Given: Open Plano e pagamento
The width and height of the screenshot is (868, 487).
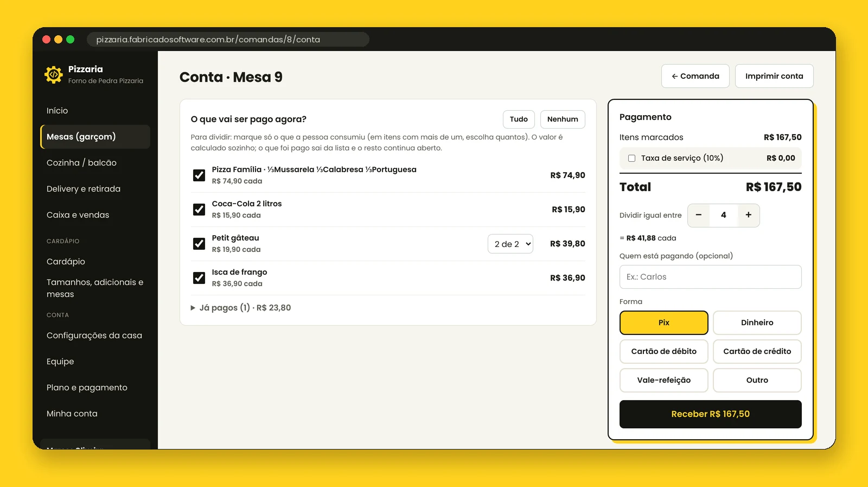Looking at the screenshot, I should point(95,388).
